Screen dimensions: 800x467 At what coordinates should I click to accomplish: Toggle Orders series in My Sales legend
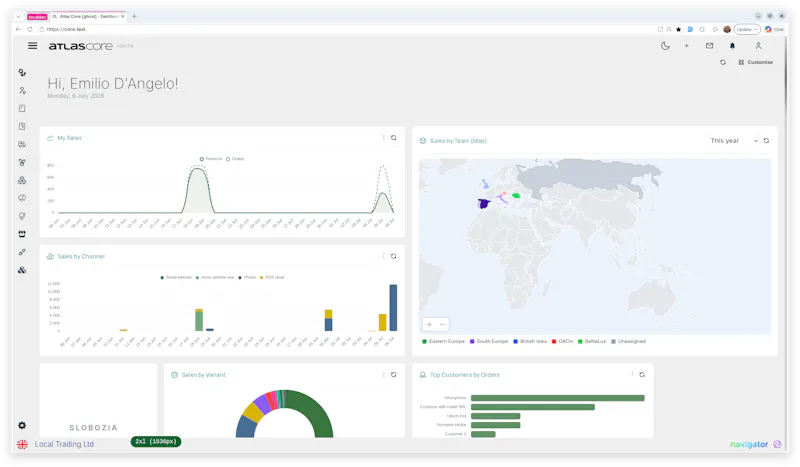click(235, 159)
